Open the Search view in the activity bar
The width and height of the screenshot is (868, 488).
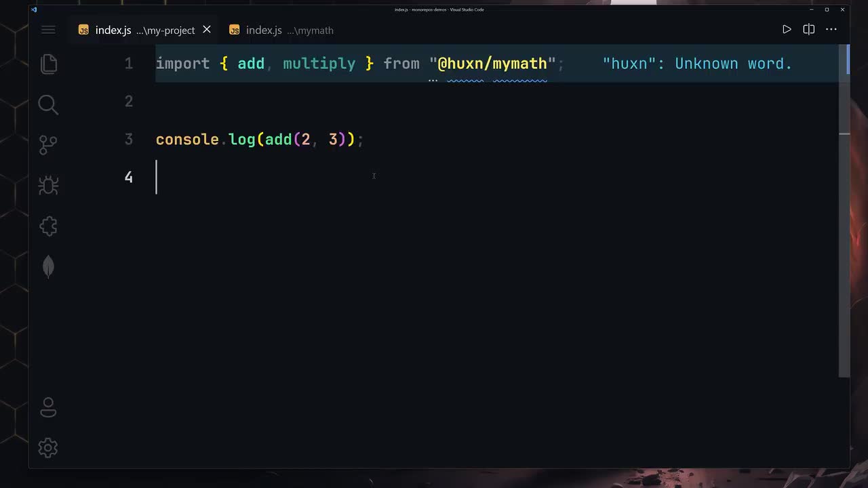(48, 104)
